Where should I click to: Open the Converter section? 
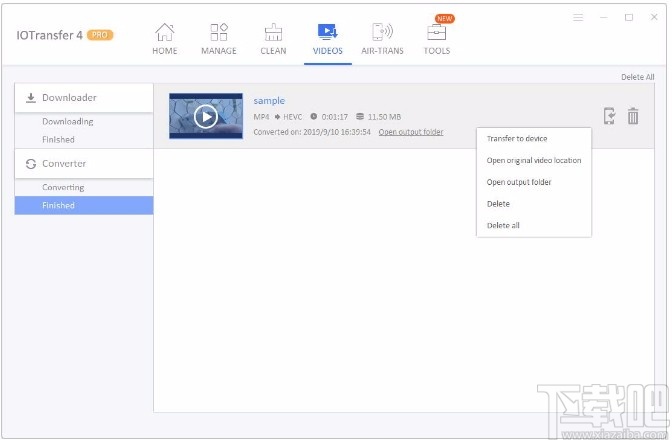tap(84, 164)
